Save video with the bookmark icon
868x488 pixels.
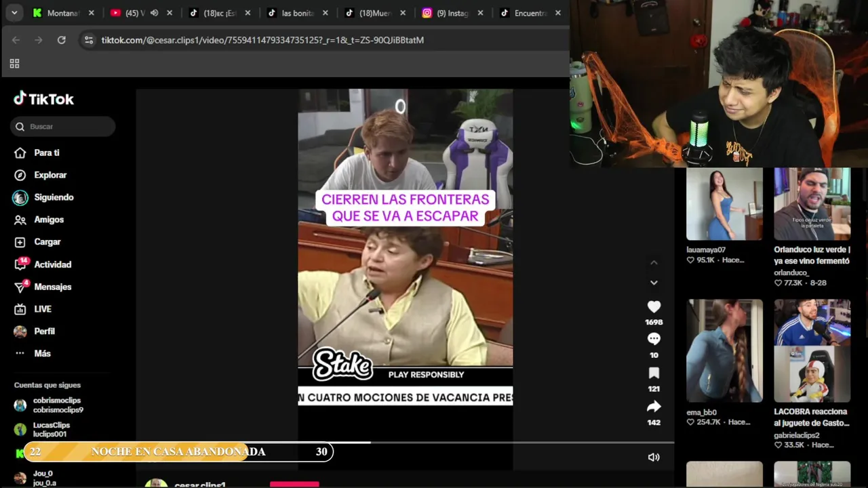click(x=654, y=373)
